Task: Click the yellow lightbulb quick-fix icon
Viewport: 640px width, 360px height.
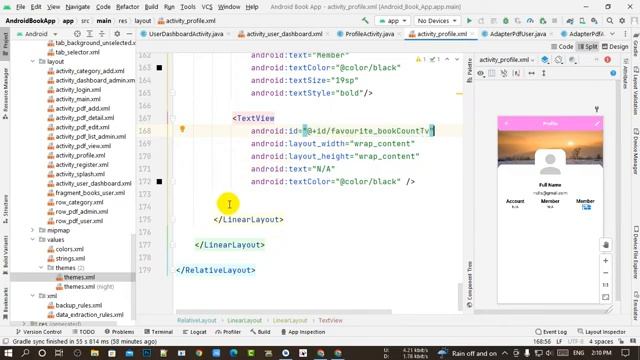Action: [182, 129]
